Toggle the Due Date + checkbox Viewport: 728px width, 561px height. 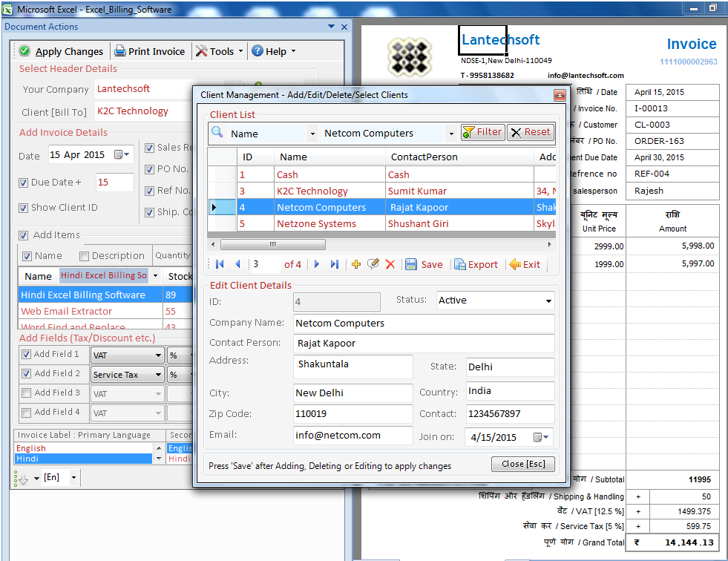tap(23, 183)
